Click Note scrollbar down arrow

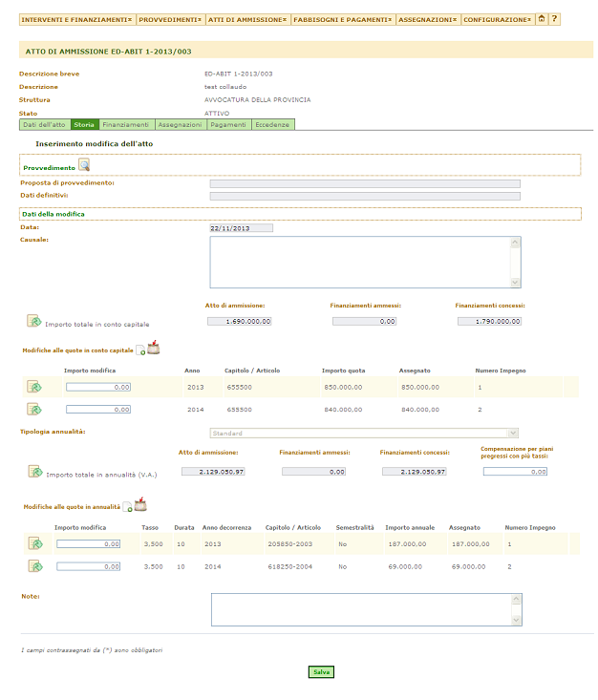coord(516,620)
